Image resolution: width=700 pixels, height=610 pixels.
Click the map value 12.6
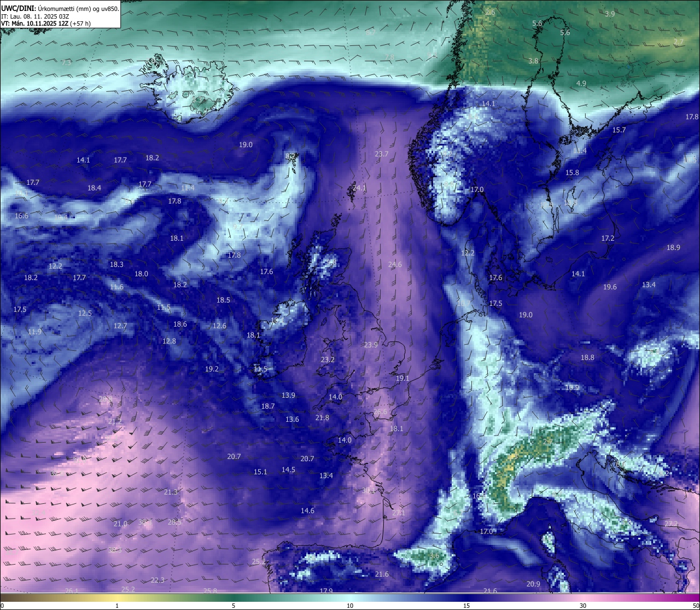(x=219, y=326)
